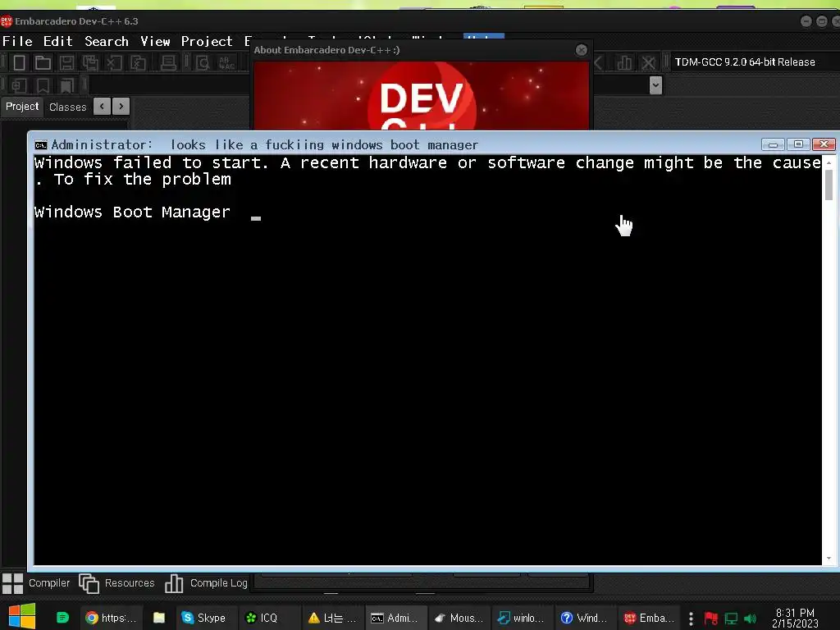
Task: Click the Open folder toolbar icon
Action: click(43, 62)
